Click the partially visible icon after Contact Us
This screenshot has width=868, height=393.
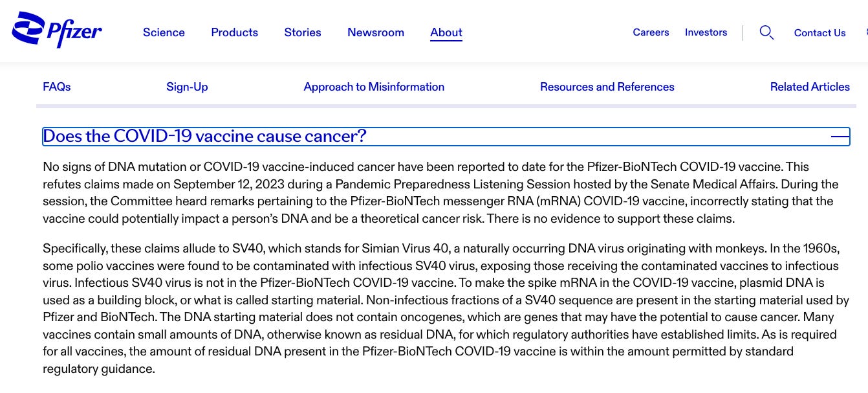pyautogui.click(x=866, y=32)
